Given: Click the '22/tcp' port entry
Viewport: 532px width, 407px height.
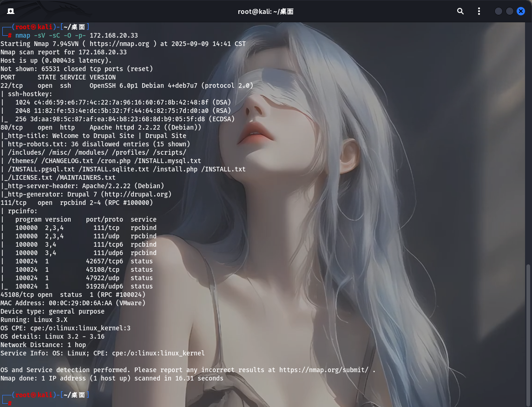Looking at the screenshot, I should 12,86.
